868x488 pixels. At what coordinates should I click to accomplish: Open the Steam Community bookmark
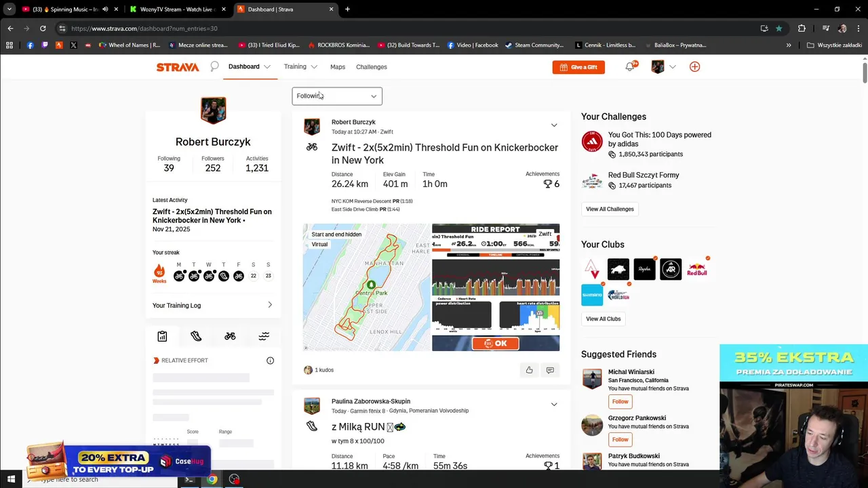534,45
